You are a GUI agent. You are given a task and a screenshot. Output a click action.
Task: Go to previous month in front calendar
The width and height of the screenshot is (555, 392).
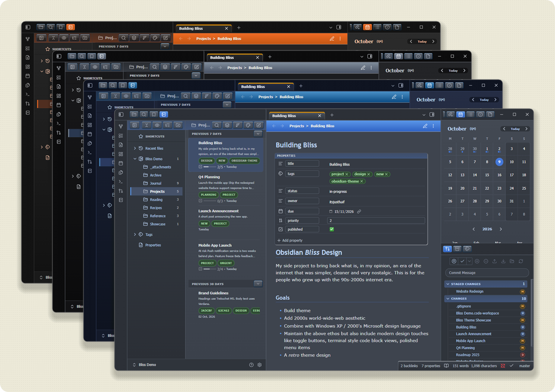click(x=504, y=129)
